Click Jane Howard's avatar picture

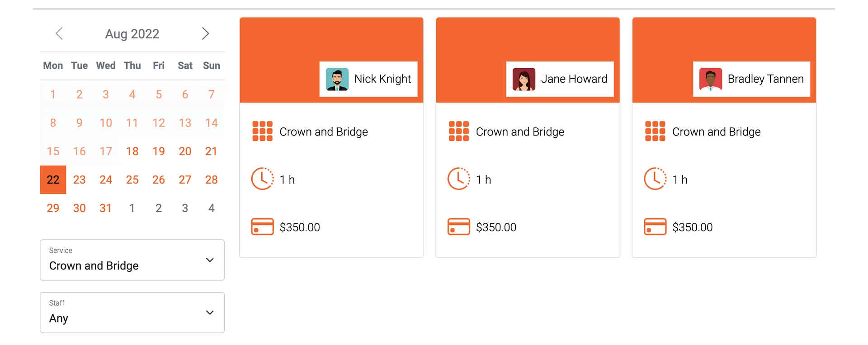(524, 79)
